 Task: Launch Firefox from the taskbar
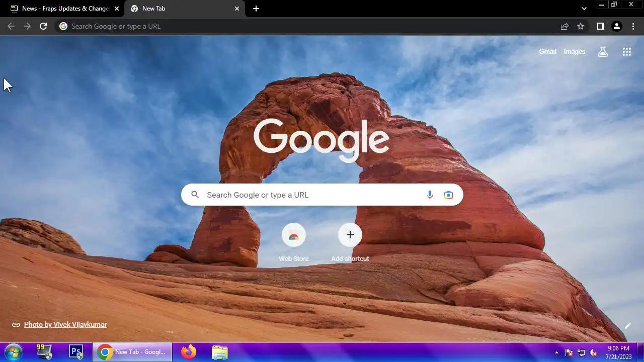pos(189,352)
